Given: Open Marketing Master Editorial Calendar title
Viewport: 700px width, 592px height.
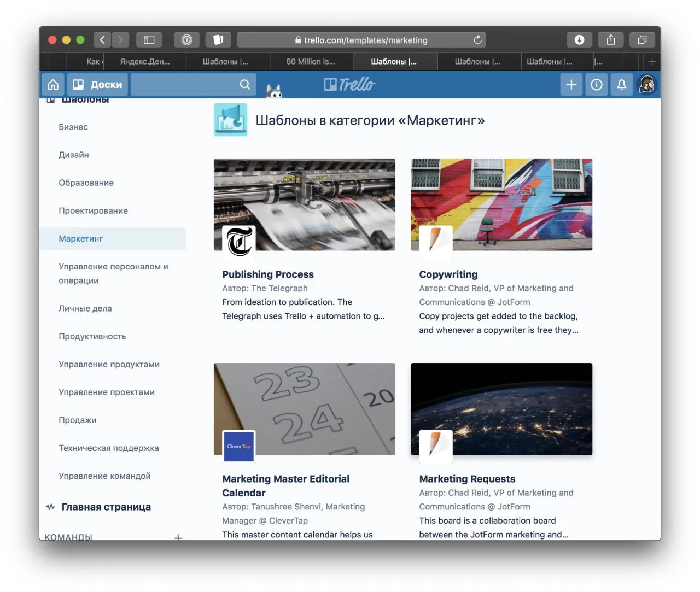Looking at the screenshot, I should [285, 486].
